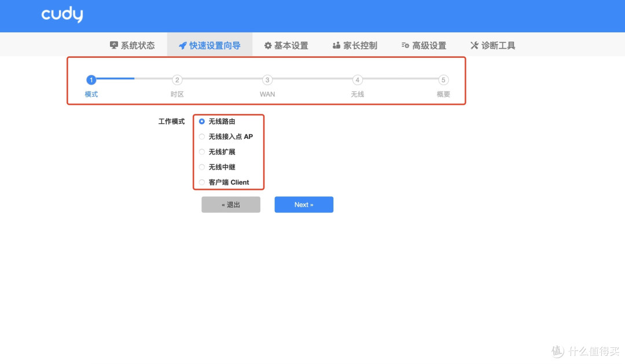
Task: Click step 3 circle for WAN
Action: pyautogui.click(x=267, y=80)
